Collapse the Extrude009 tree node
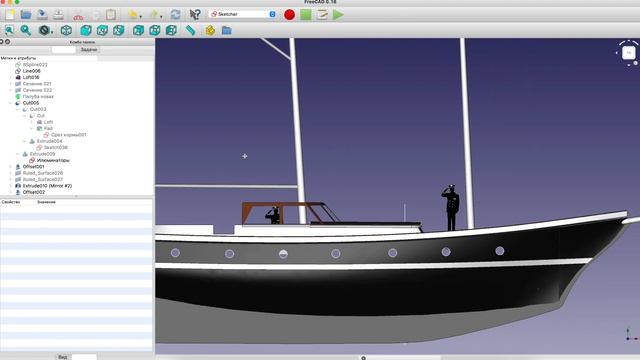The image size is (640, 360). 18,154
